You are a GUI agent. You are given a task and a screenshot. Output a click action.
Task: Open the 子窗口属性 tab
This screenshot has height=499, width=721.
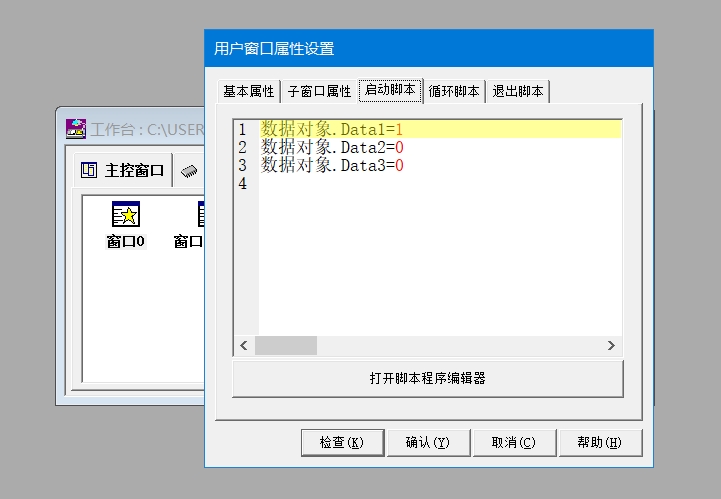(319, 91)
